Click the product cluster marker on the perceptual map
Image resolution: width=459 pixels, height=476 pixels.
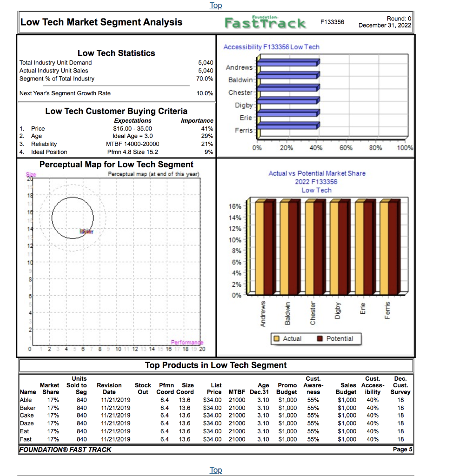(x=86, y=231)
